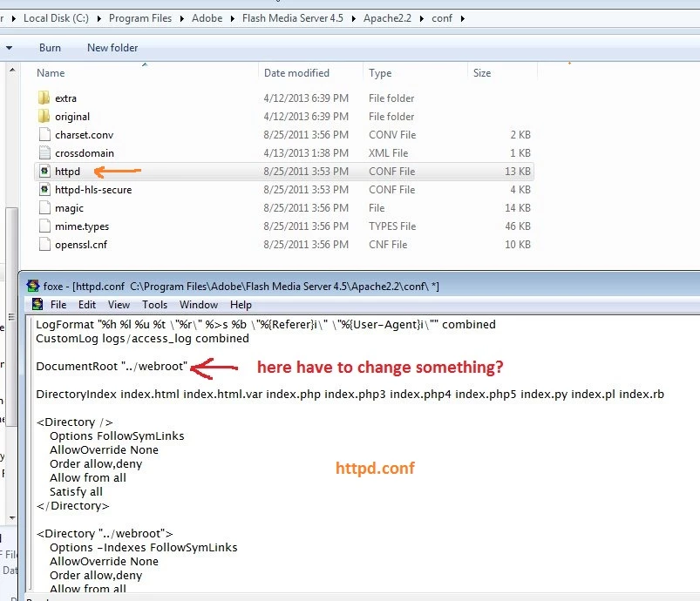
Task: Select the file name openssl.cnf
Action: tap(81, 245)
